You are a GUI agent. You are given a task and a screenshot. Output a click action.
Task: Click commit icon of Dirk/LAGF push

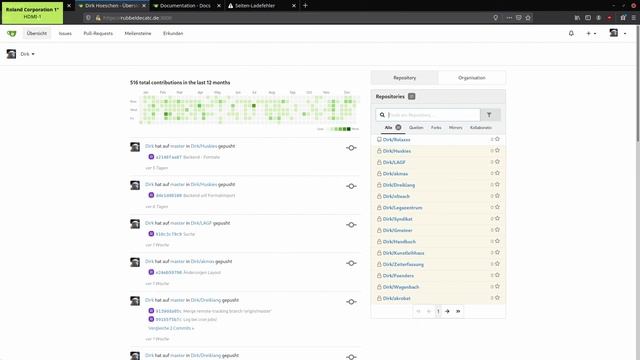tap(351, 225)
